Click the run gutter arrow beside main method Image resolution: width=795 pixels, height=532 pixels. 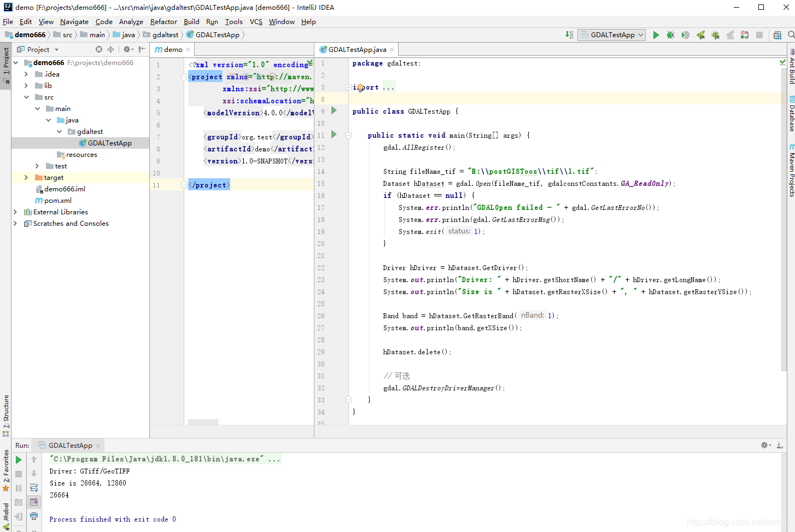[334, 135]
